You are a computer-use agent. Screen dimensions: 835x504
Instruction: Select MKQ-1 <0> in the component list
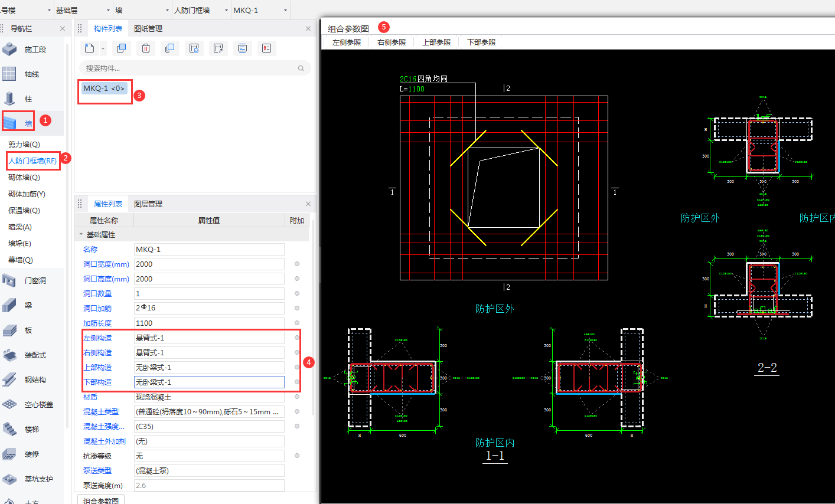click(x=104, y=89)
